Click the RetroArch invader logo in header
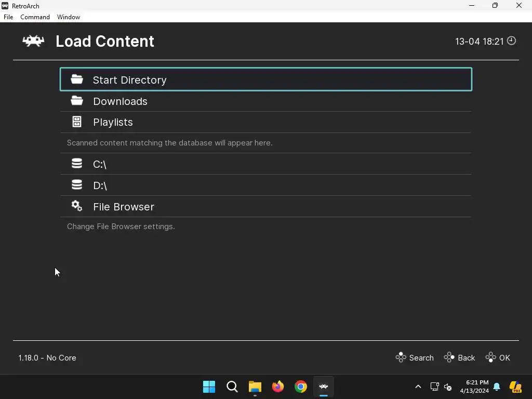Image resolution: width=532 pixels, height=399 pixels. [x=33, y=41]
